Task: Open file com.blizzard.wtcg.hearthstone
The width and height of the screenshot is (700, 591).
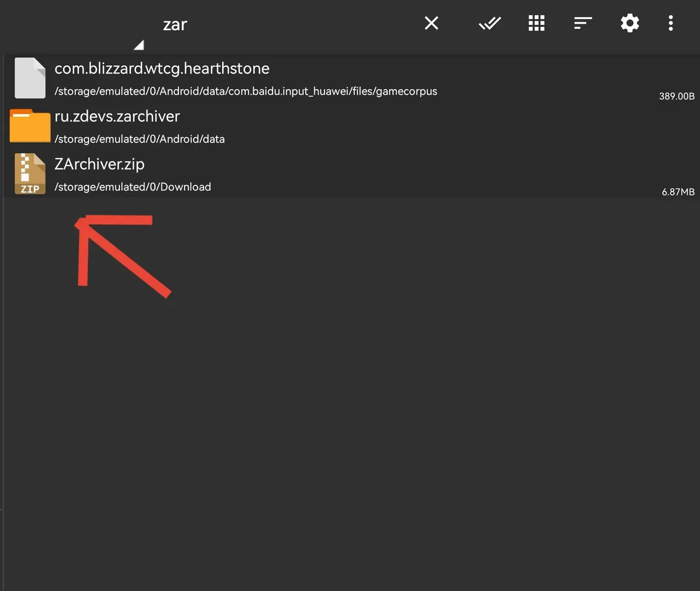Action: click(162, 68)
